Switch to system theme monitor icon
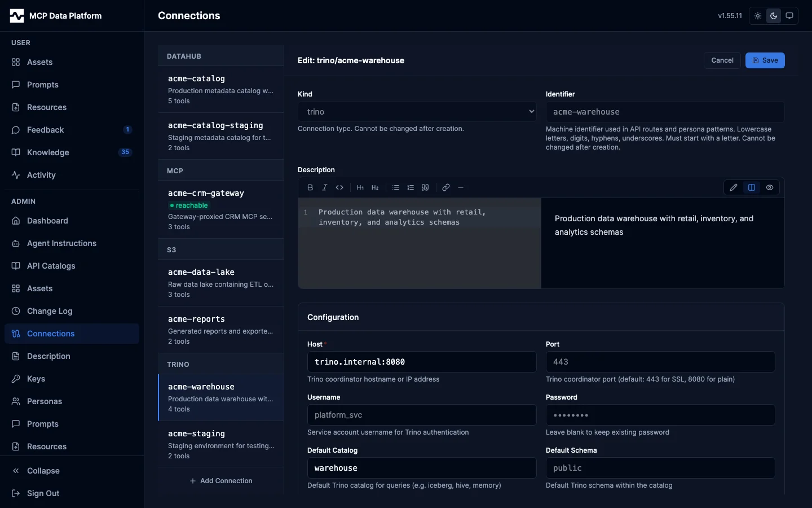The height and width of the screenshot is (508, 812). 789,16
